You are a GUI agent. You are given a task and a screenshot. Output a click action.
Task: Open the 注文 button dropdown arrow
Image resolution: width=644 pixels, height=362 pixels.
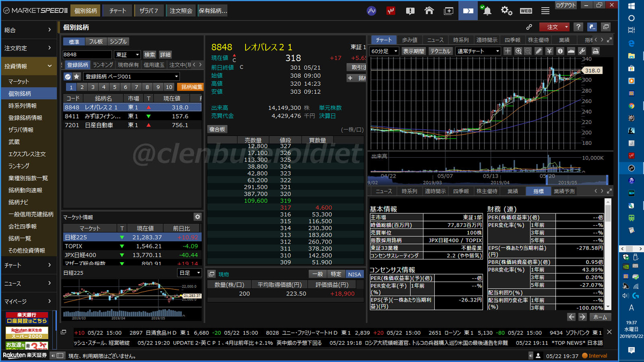click(x=567, y=27)
